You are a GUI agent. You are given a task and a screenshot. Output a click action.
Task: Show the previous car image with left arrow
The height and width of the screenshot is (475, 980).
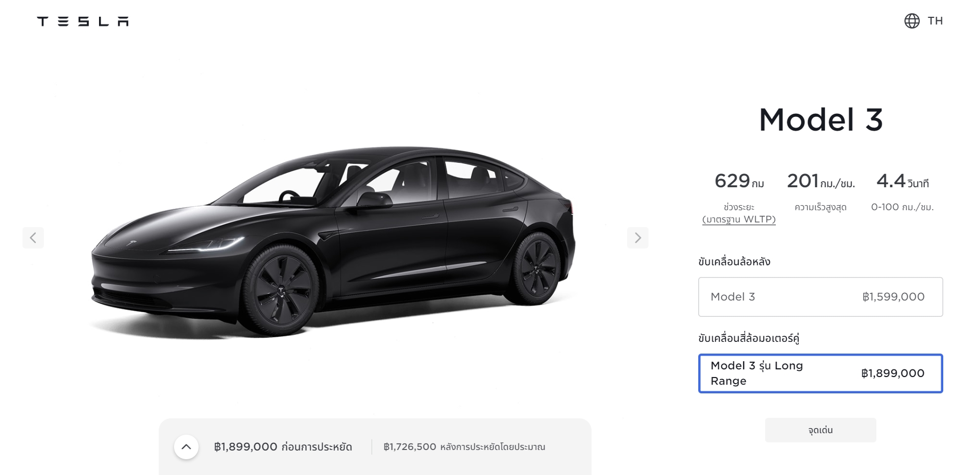(x=33, y=238)
